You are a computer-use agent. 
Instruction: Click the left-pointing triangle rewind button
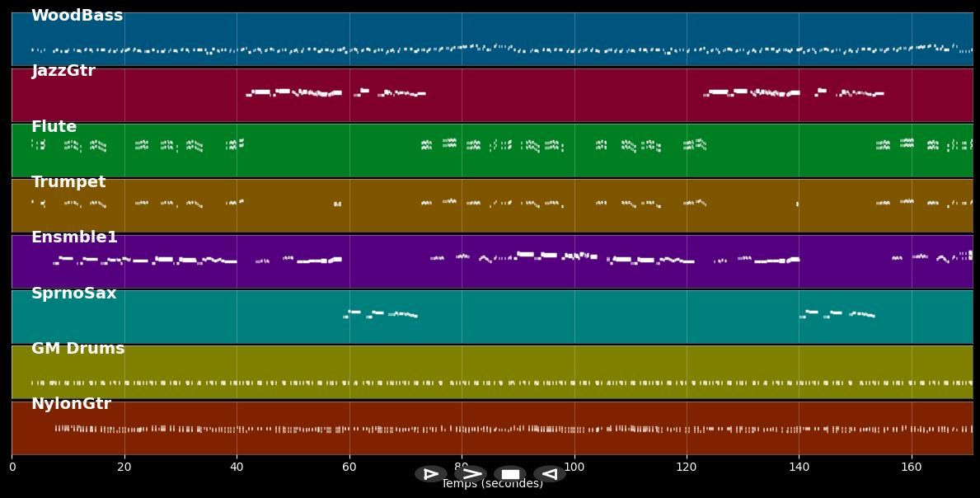549,474
